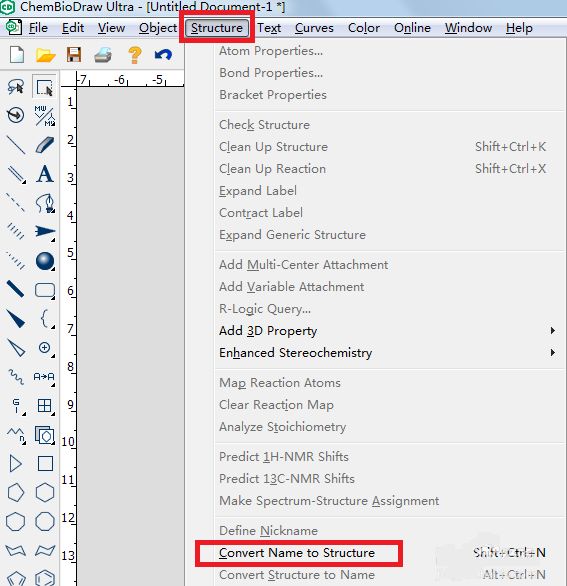Choose the Text tool
The image size is (567, 586).
point(44,174)
